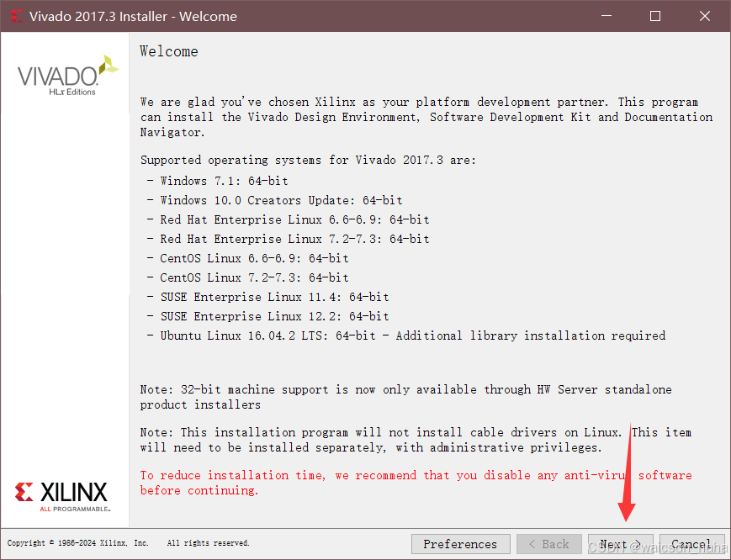Click the Cancel button
This screenshot has width=731, height=560.
(691, 544)
